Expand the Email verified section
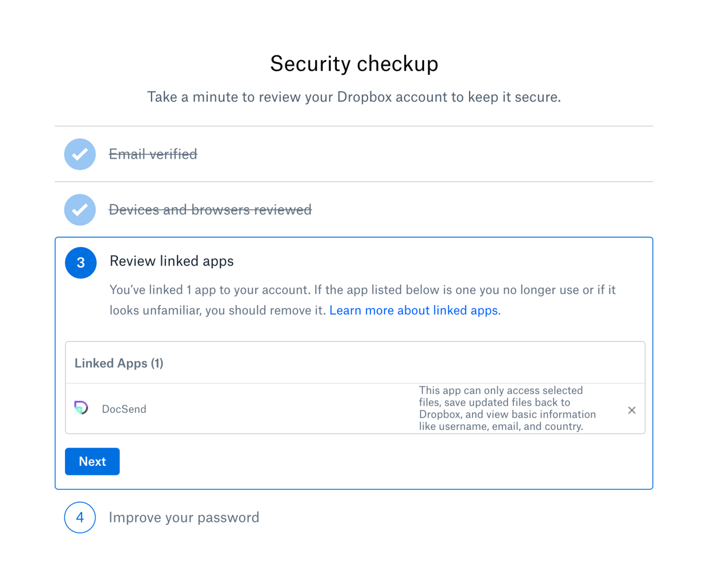Screen dimensions: 708x588 pos(153,153)
